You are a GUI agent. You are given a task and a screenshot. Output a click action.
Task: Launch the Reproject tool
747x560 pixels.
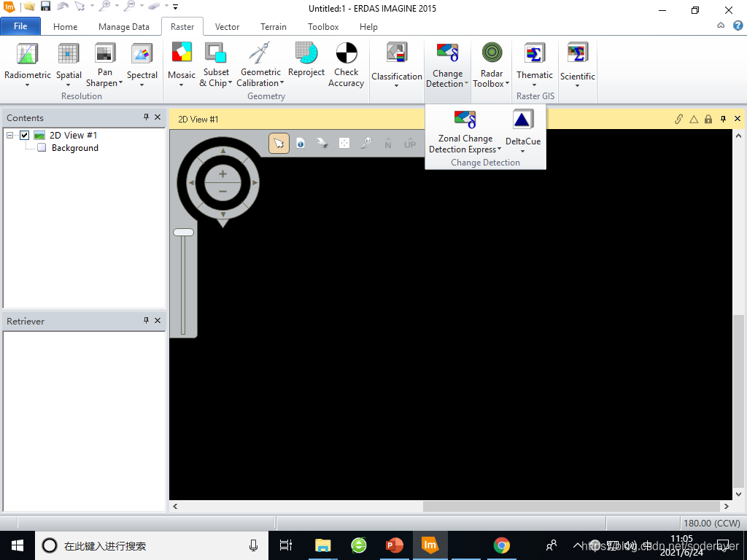(x=306, y=60)
